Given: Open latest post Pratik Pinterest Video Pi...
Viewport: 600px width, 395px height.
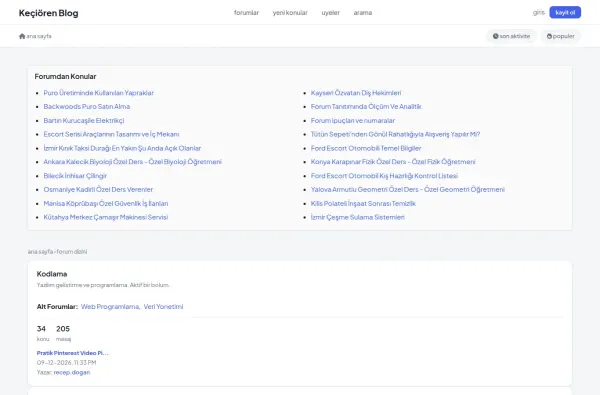Looking at the screenshot, I should click(73, 353).
